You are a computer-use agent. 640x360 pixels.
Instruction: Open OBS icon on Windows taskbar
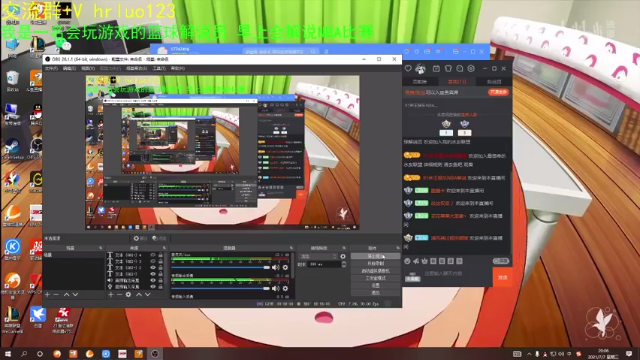[155, 353]
